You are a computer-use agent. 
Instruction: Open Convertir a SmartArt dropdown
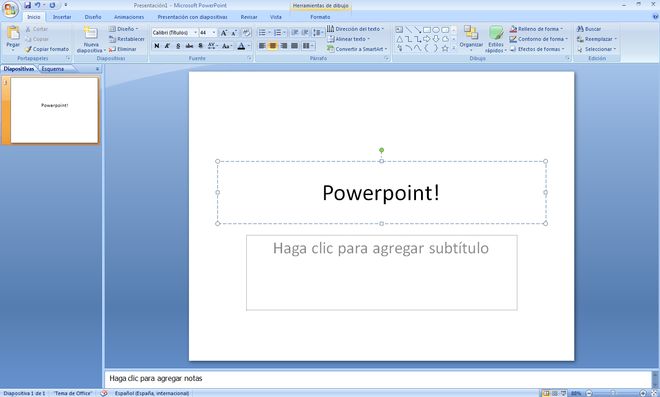357,49
